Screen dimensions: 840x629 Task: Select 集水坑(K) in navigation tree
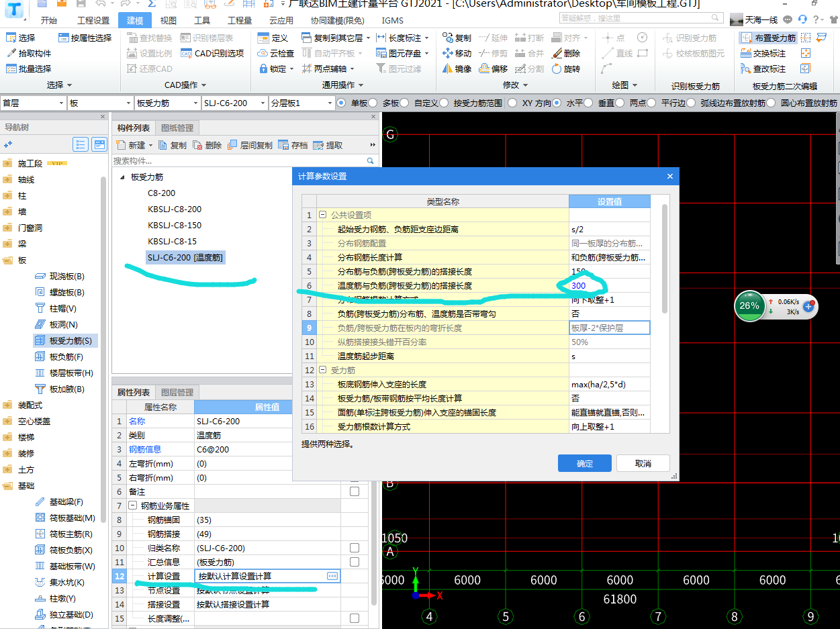pyautogui.click(x=60, y=583)
